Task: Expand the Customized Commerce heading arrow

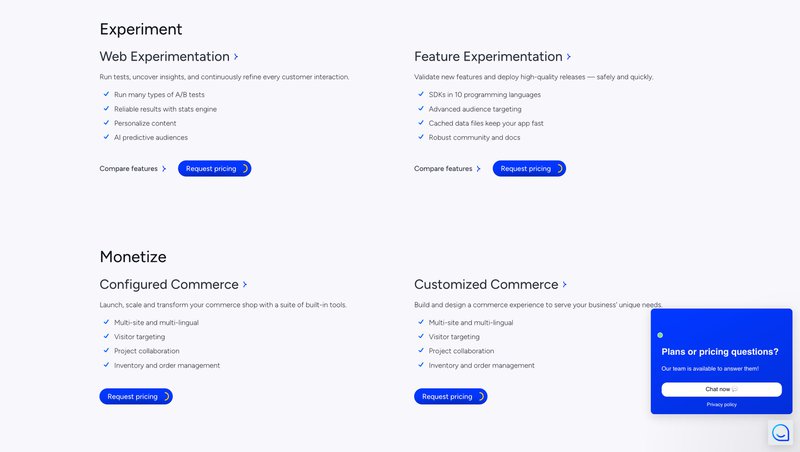Action: pos(565,285)
